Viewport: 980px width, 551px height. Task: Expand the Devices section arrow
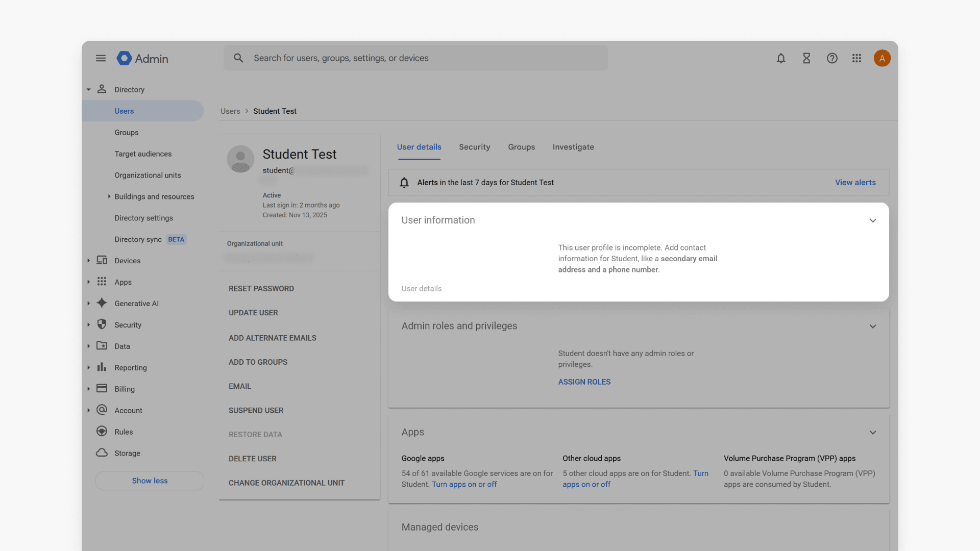point(88,261)
